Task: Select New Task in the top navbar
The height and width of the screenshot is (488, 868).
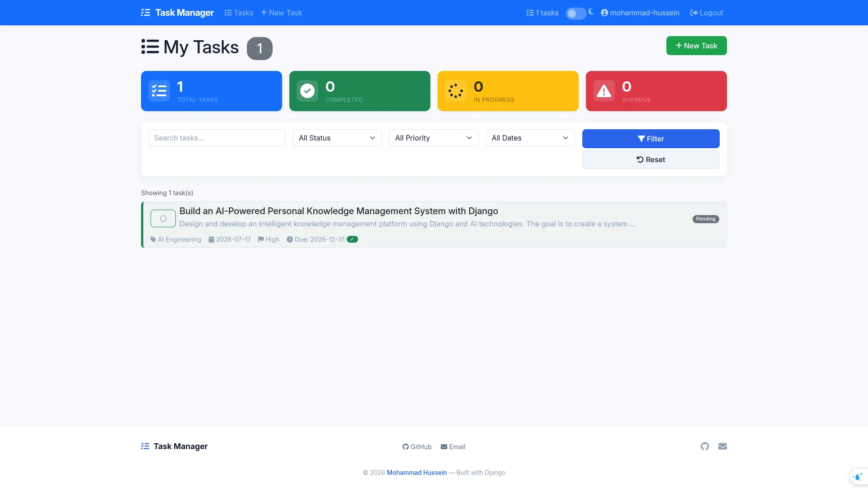Action: coord(281,13)
